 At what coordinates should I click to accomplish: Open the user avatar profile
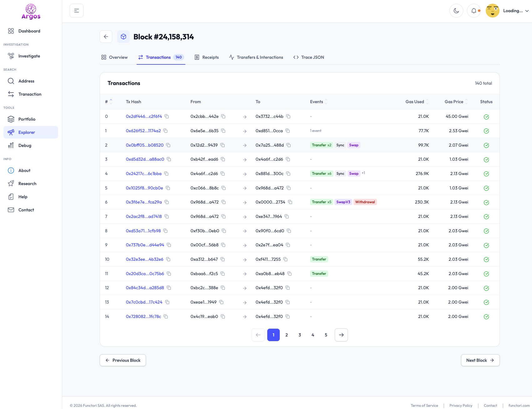pyautogui.click(x=493, y=11)
